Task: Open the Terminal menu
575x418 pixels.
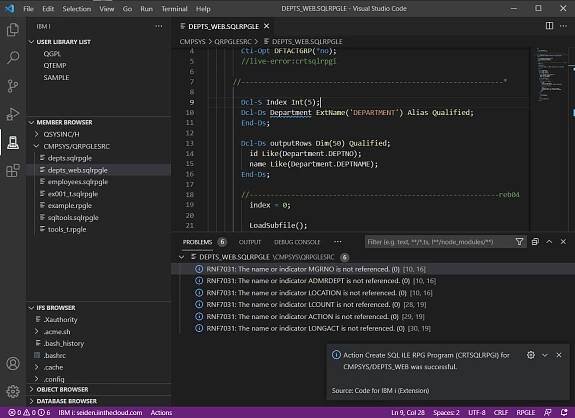Action: click(174, 8)
